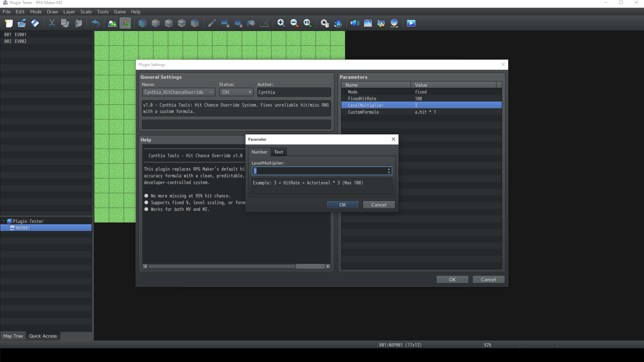Click the Zoom In magnifier
This screenshot has height=362, width=644.
281,23
